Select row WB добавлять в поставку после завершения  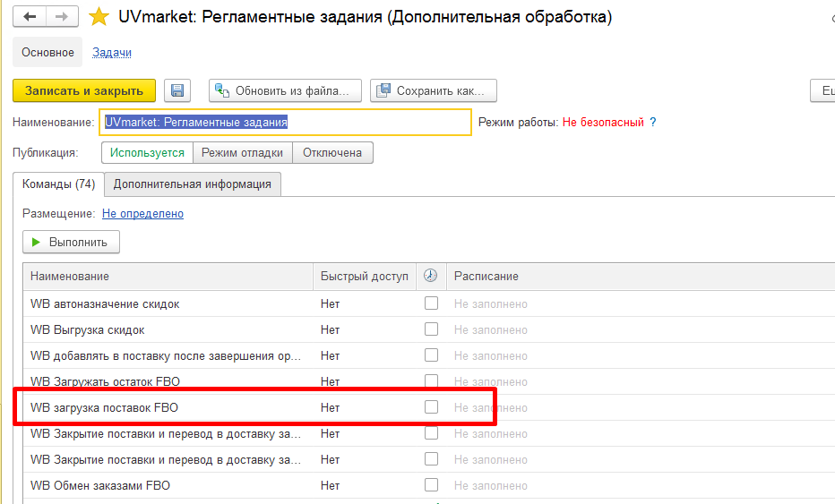(429, 355)
